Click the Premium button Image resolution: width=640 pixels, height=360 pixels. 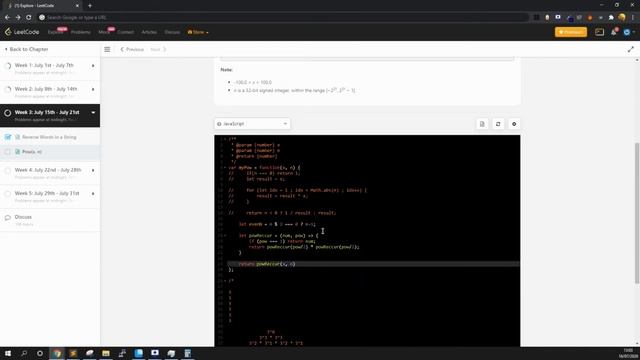pyautogui.click(x=571, y=32)
